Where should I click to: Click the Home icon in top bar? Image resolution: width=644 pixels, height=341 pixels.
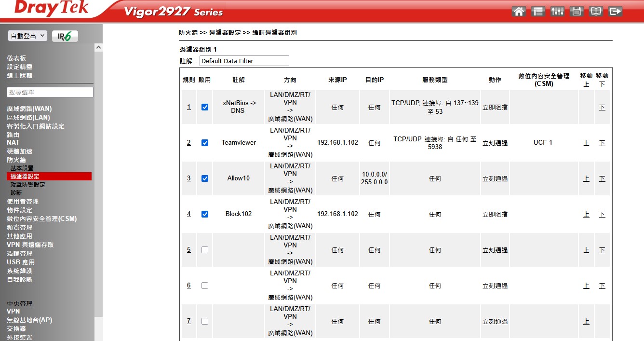click(x=519, y=12)
